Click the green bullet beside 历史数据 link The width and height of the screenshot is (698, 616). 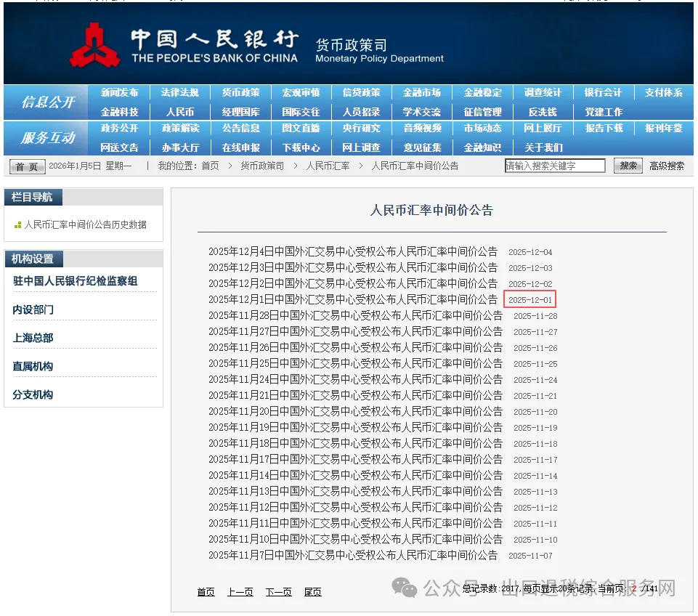18,224
